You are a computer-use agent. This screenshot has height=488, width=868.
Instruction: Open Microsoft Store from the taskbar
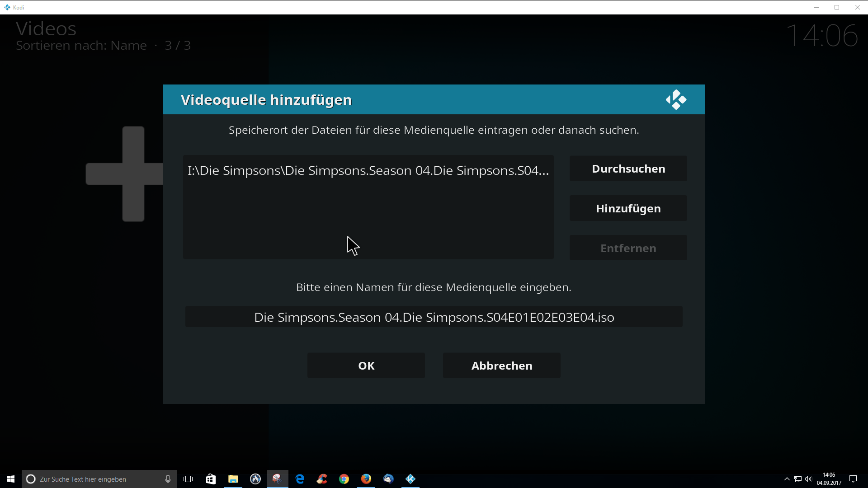tap(211, 479)
